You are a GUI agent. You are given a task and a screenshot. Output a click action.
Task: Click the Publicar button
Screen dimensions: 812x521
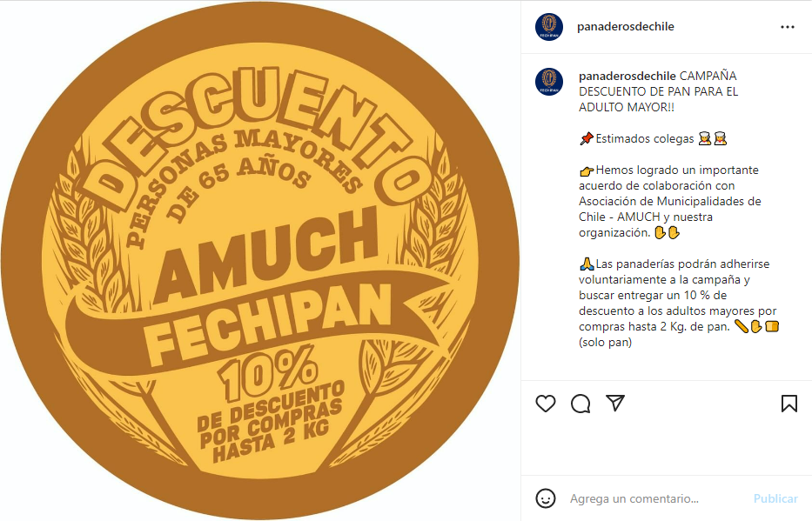click(775, 498)
